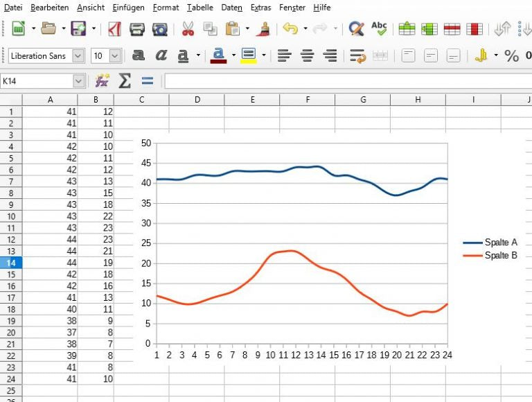Select column D header
Screen dimensions: 532x402
tap(197, 100)
